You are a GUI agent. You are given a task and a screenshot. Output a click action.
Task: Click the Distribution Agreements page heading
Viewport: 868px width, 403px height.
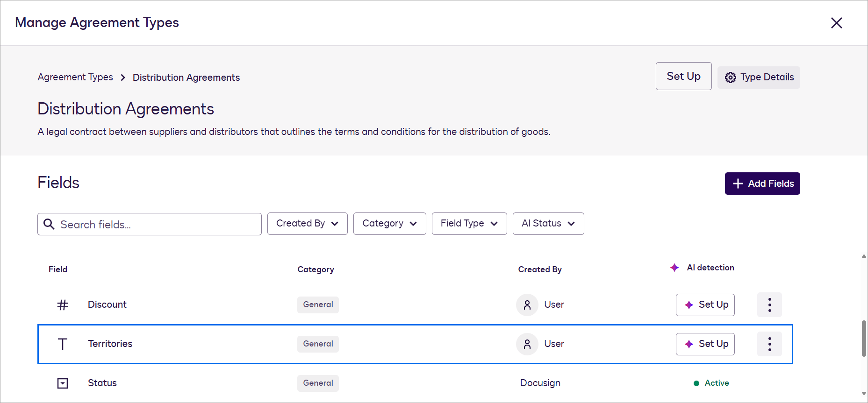pos(126,109)
